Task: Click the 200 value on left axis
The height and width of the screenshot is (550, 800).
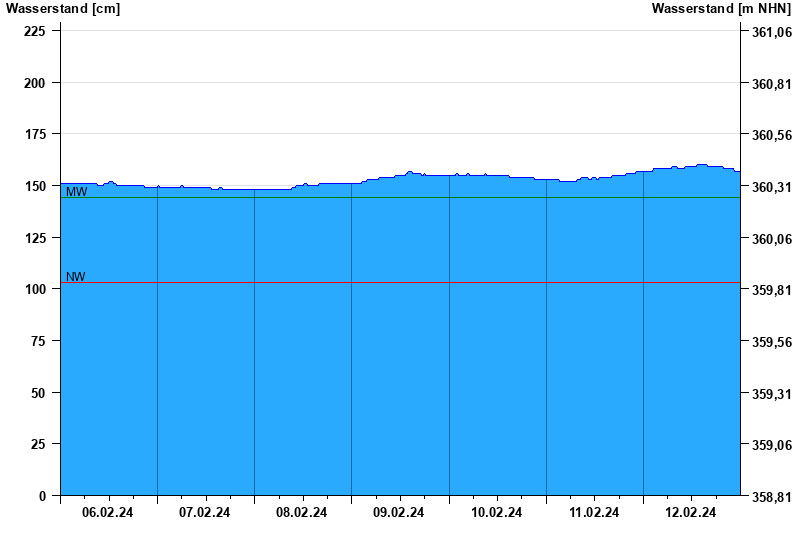Action: (35, 83)
